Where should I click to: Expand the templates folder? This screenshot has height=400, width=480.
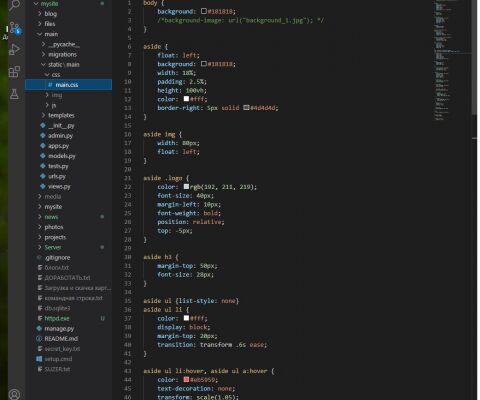(43, 115)
